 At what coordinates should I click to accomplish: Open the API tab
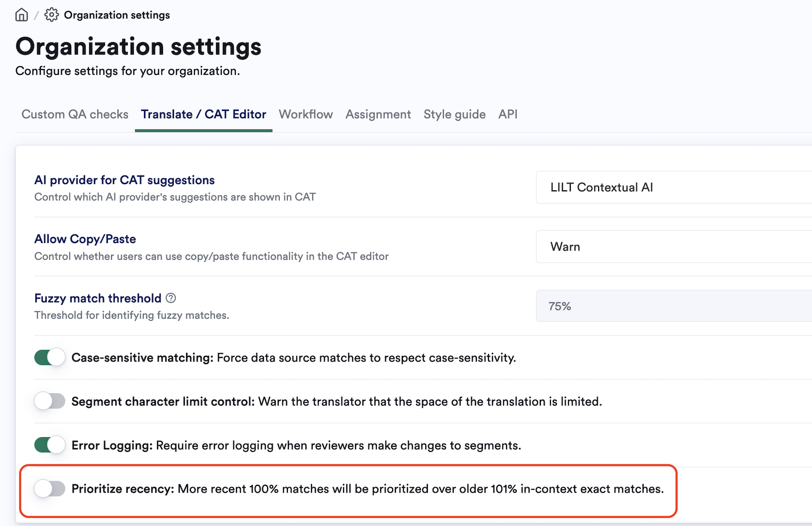[508, 114]
